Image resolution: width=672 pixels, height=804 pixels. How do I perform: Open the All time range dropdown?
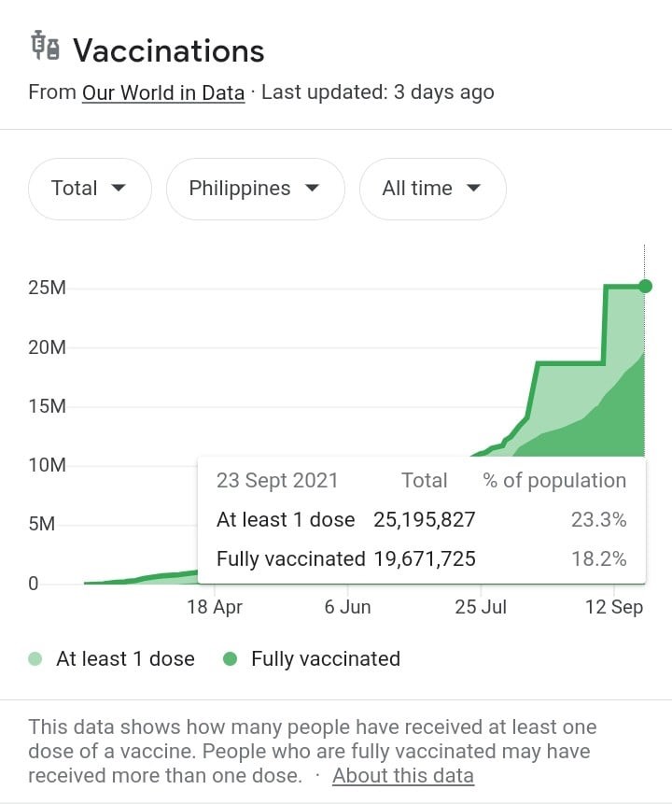[x=432, y=189]
